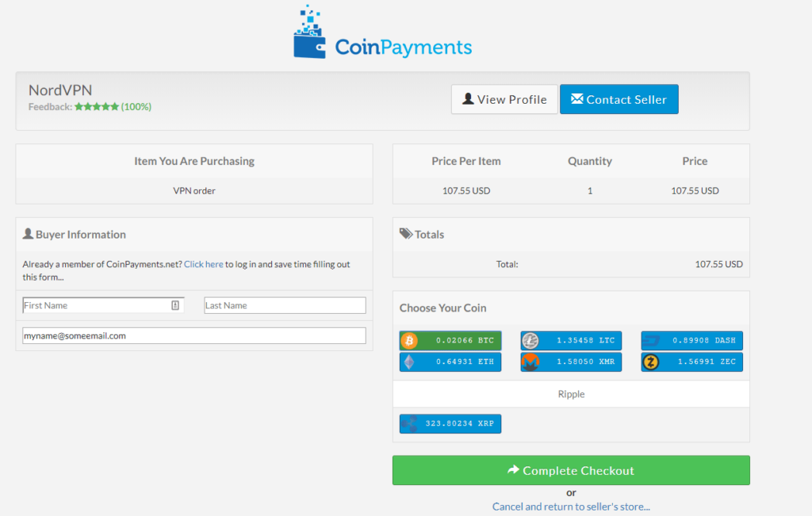Screen dimensions: 812x516
Task: Click the quantity value 1
Action: pyautogui.click(x=590, y=190)
